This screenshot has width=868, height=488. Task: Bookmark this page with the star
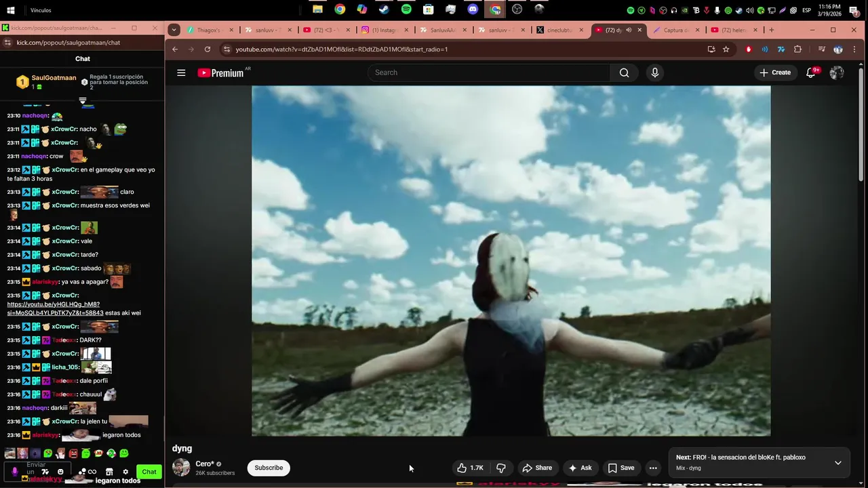(x=726, y=49)
